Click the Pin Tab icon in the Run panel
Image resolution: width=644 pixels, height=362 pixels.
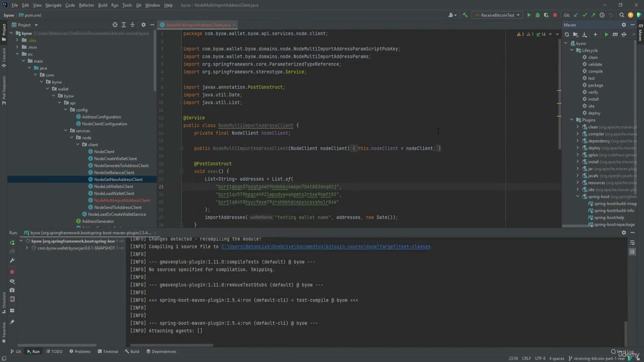12,322
